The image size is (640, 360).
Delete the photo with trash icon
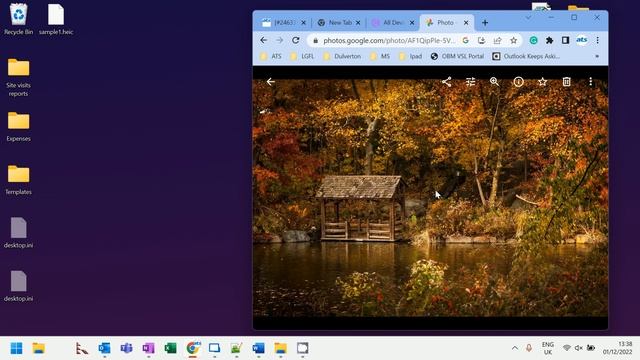(567, 82)
